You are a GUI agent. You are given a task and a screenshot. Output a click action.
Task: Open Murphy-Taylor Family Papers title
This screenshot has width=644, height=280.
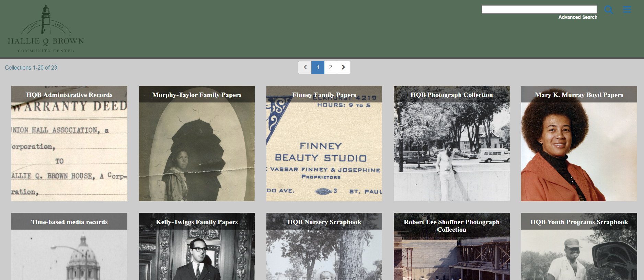pos(197,95)
